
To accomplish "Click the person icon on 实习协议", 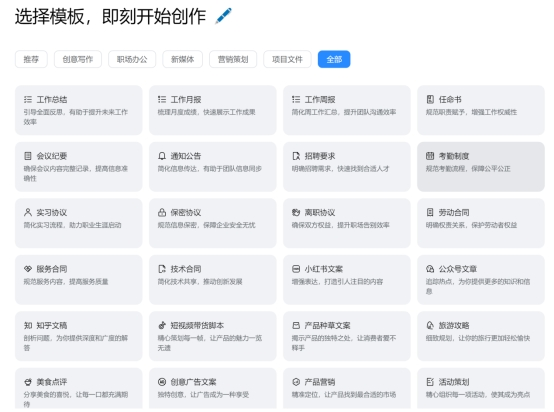I will click(28, 212).
